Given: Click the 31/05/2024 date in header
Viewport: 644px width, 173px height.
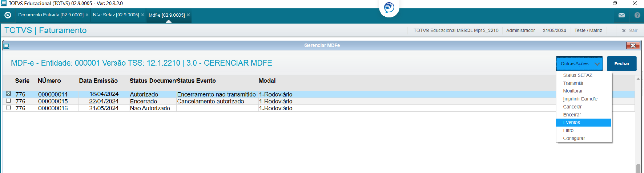Looking at the screenshot, I should point(554,30).
